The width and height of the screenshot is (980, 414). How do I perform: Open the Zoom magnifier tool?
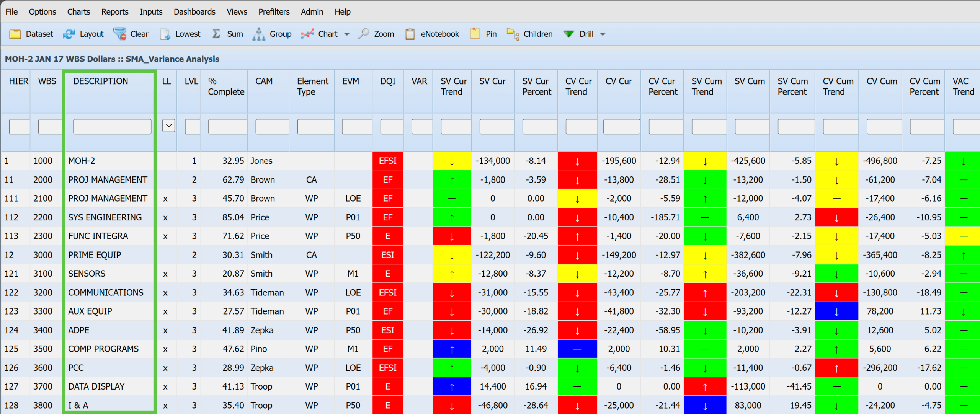(364, 34)
